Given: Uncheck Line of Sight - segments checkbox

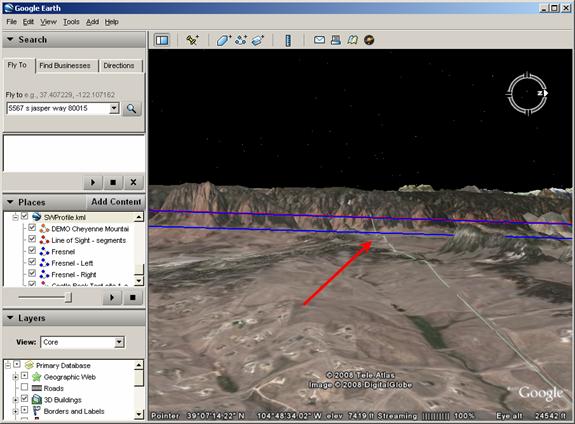Looking at the screenshot, I should [32, 239].
